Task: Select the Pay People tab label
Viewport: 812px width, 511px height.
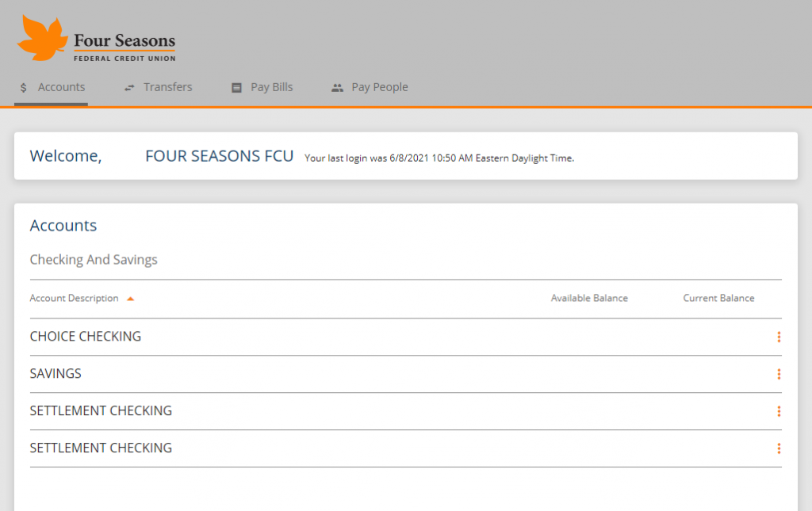Action: point(379,87)
